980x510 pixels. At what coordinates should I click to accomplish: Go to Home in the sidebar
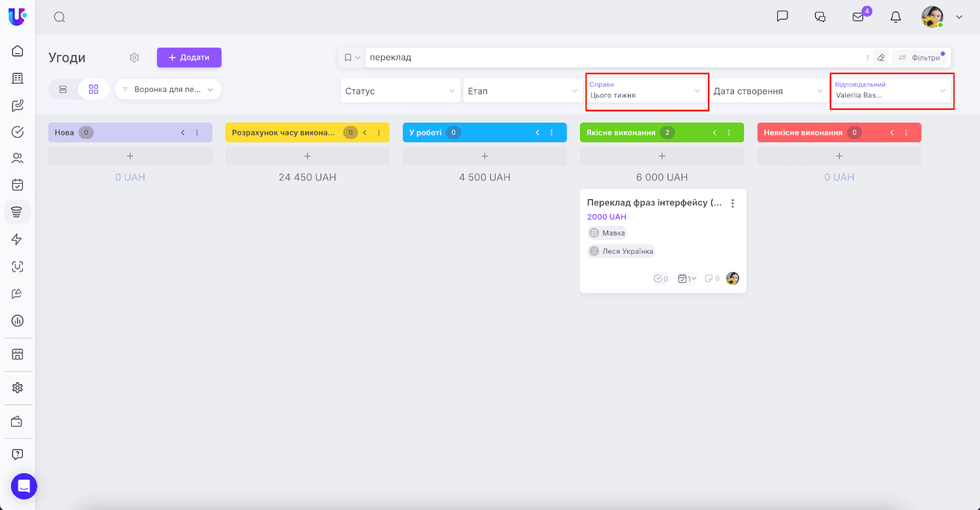click(18, 51)
